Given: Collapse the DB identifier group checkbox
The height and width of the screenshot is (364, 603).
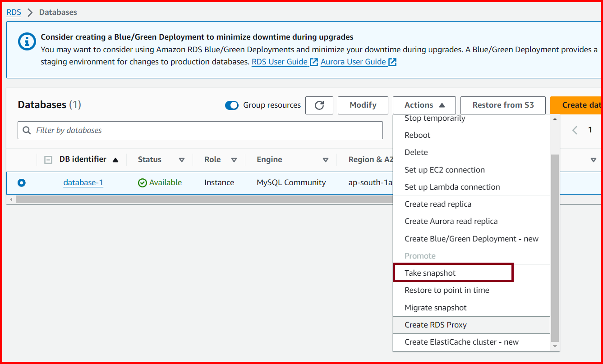Looking at the screenshot, I should [48, 160].
